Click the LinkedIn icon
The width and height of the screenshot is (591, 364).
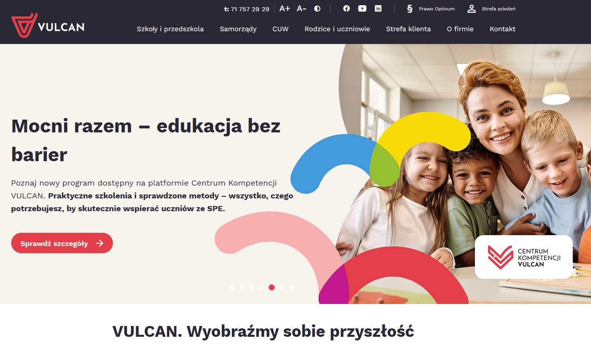pos(378,8)
